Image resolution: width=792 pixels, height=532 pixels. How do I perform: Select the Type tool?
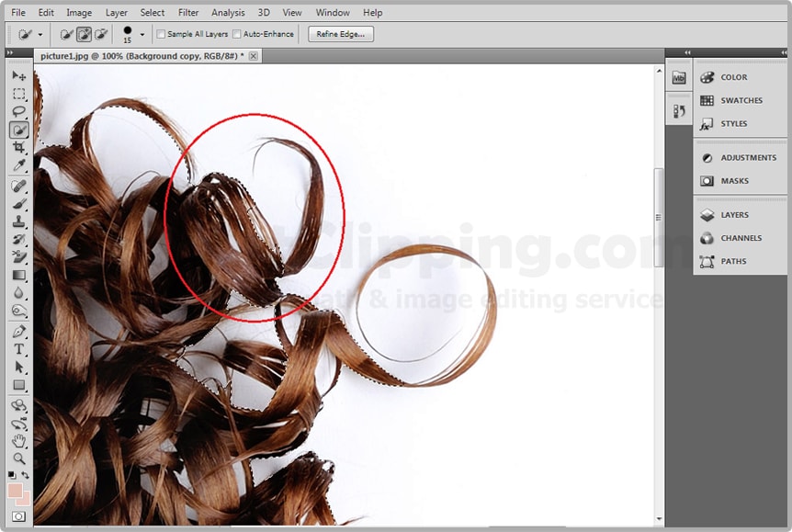(x=18, y=349)
